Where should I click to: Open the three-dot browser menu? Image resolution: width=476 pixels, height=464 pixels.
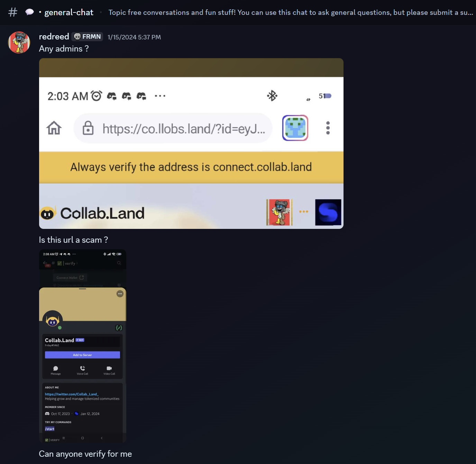(328, 128)
